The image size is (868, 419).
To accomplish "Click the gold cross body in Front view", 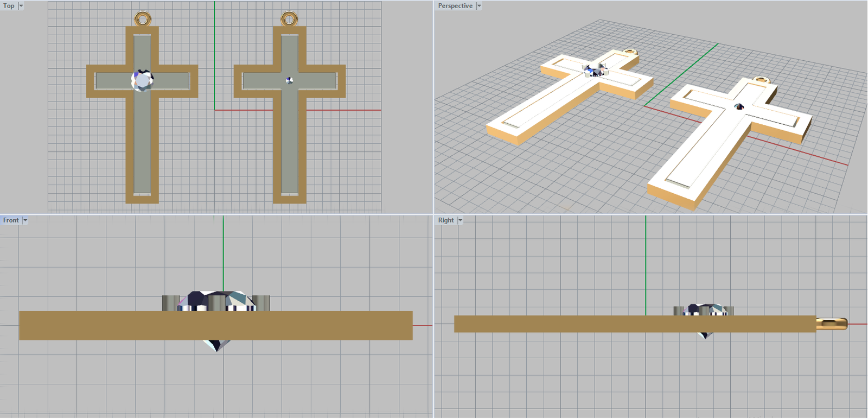I will click(108, 326).
